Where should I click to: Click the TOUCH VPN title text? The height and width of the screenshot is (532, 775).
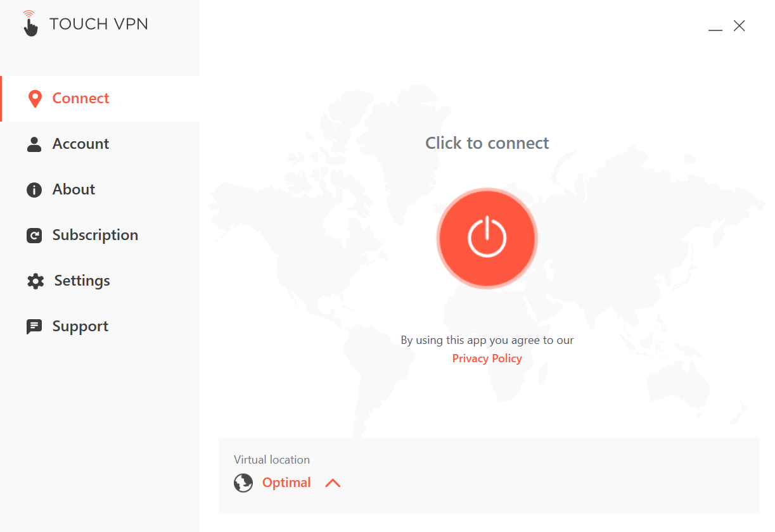99,24
